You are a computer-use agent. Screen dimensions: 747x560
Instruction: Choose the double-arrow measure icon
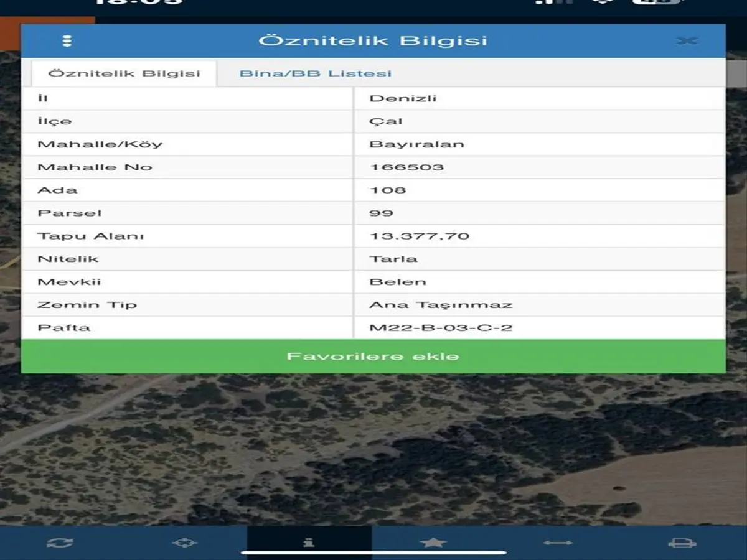point(558,543)
